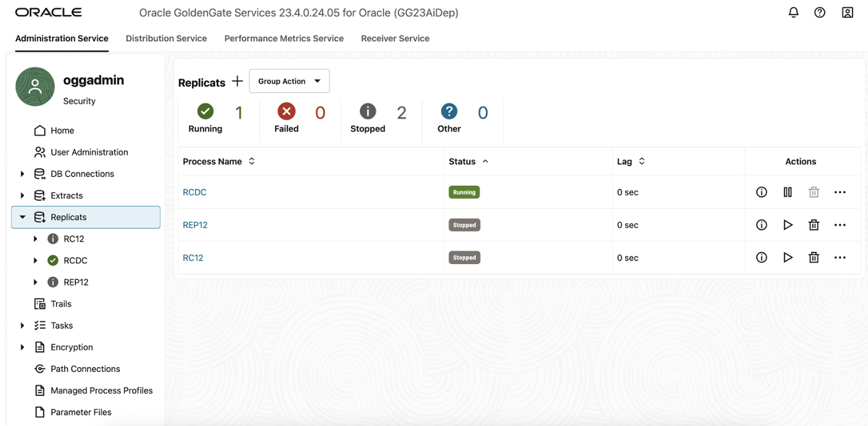Switch to Receiver Service tab
This screenshot has height=426, width=868.
click(395, 38)
